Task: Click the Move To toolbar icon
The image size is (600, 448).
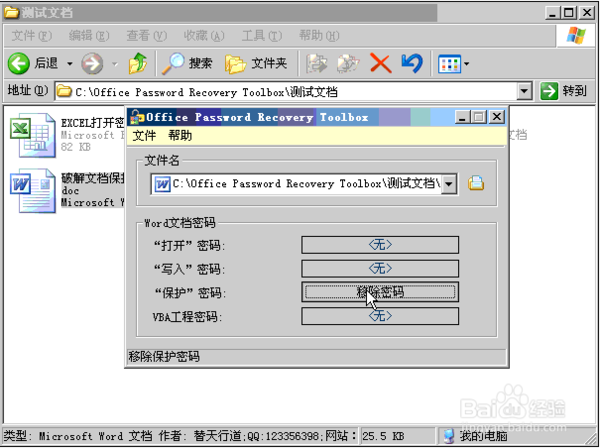Action: [316, 63]
